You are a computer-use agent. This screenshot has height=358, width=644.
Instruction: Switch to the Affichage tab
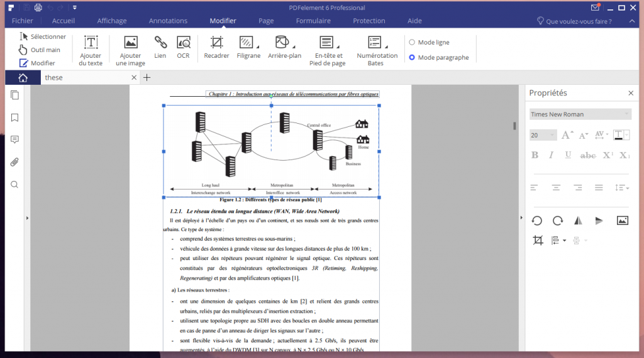[x=112, y=21]
